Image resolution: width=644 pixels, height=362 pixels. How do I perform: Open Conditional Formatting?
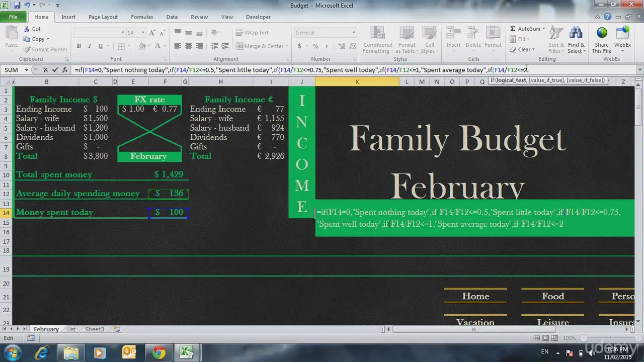point(377,40)
